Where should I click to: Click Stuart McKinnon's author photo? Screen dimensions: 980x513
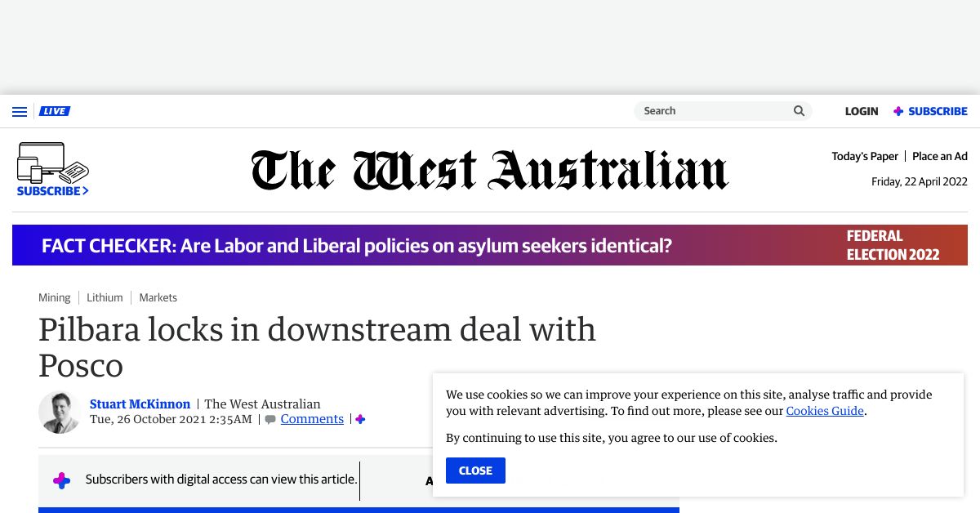click(x=60, y=412)
